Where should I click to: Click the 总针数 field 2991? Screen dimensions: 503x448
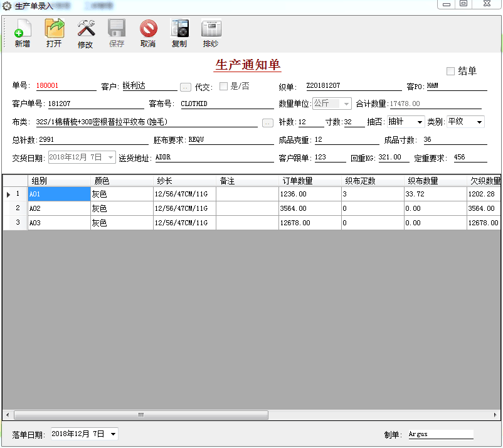pos(93,140)
